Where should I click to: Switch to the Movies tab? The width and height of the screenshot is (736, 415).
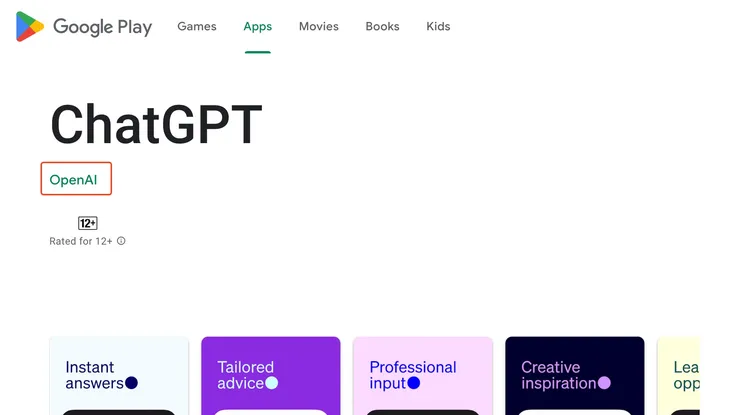pyautogui.click(x=318, y=26)
